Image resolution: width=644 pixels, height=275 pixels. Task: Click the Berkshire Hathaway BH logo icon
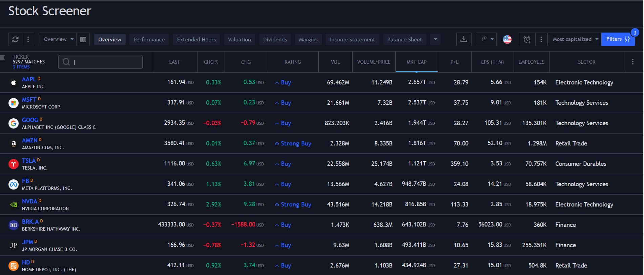(x=14, y=225)
